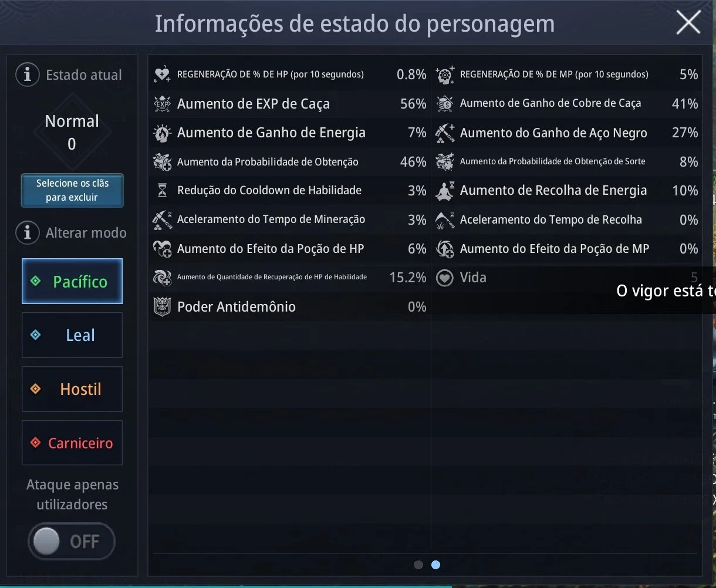
Task: Click Aumento do Efeito da Poção de MP
Action: click(555, 249)
